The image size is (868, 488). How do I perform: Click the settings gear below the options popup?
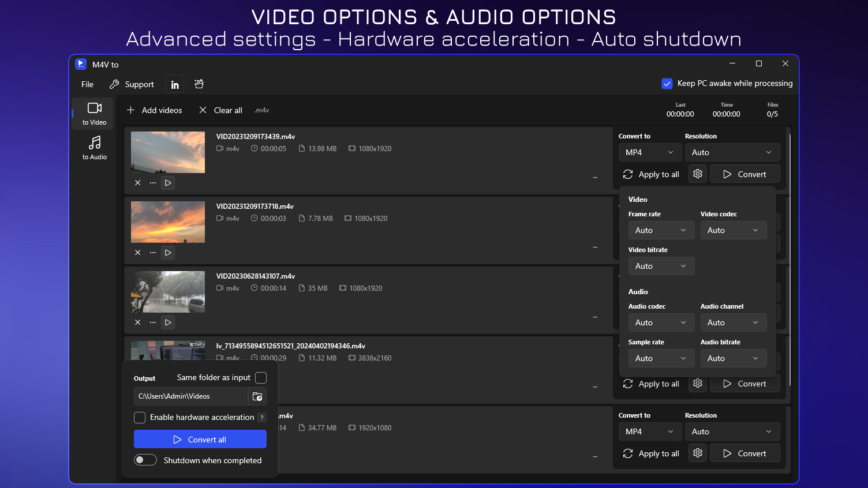click(x=698, y=383)
